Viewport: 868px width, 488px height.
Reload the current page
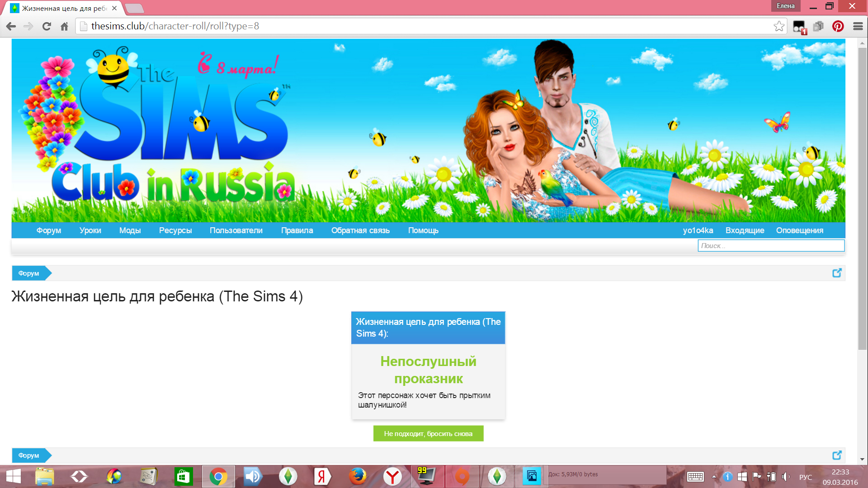click(x=47, y=26)
